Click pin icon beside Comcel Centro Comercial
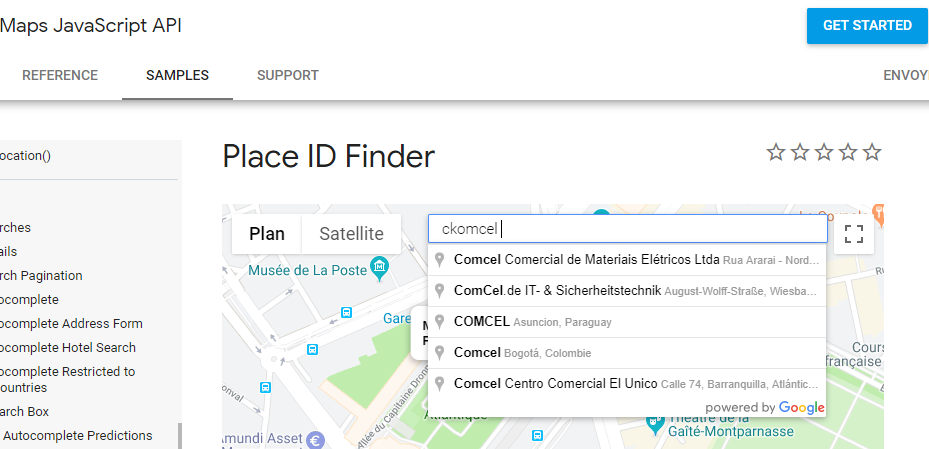Viewport: 929px width, 449px height. 439,384
